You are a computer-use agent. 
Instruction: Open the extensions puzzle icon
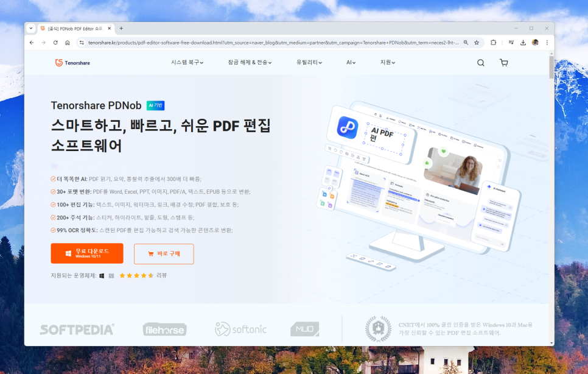[x=494, y=43]
